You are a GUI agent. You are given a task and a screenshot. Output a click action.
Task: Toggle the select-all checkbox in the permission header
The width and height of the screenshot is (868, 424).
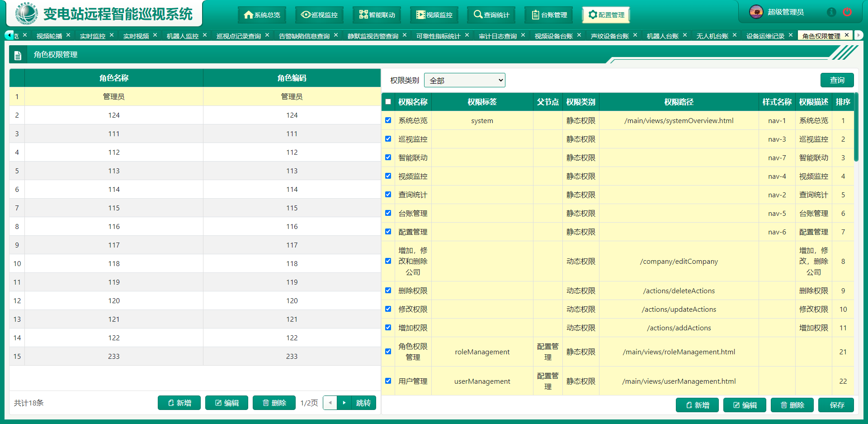388,102
